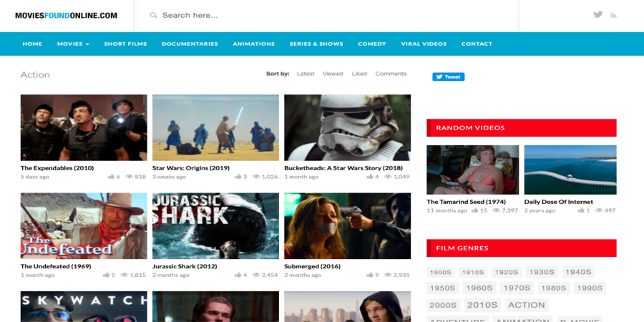Go to the Home page
Image resolution: width=644 pixels, height=322 pixels.
pyautogui.click(x=32, y=44)
